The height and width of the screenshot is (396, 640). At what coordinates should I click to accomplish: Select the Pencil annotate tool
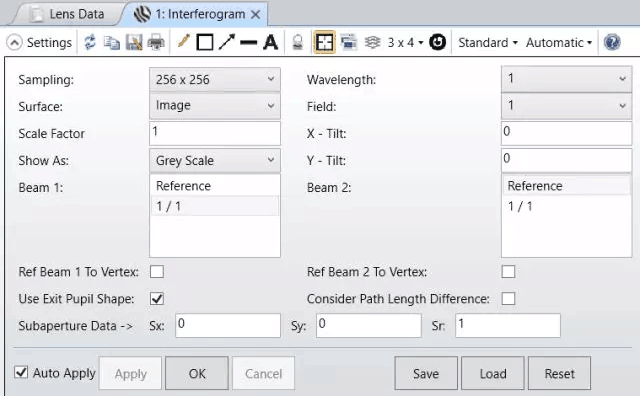(x=184, y=42)
